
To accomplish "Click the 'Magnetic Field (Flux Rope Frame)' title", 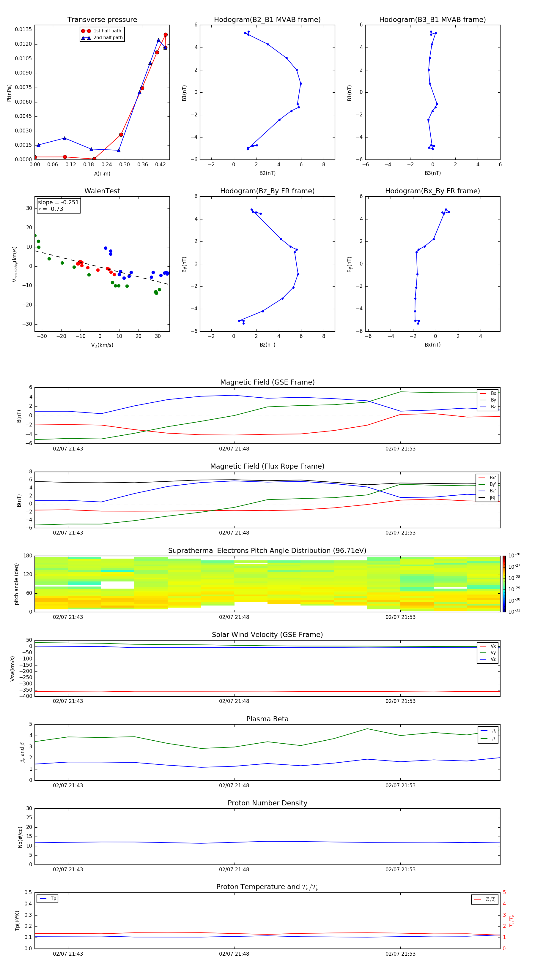I will click(267, 467).
